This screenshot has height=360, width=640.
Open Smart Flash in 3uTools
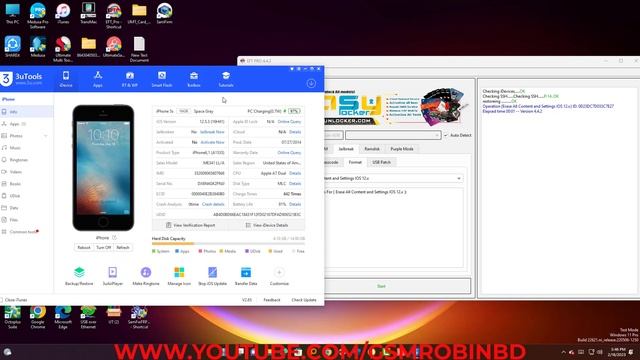(x=162, y=79)
